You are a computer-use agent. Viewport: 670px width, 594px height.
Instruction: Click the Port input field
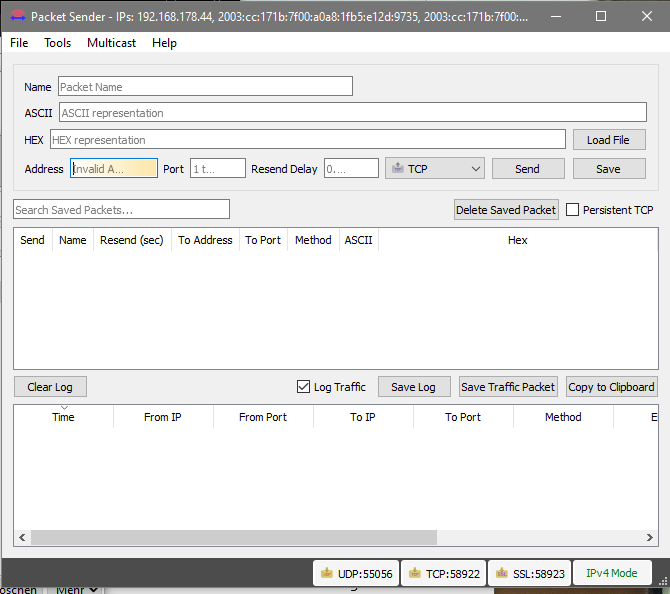[x=217, y=168]
